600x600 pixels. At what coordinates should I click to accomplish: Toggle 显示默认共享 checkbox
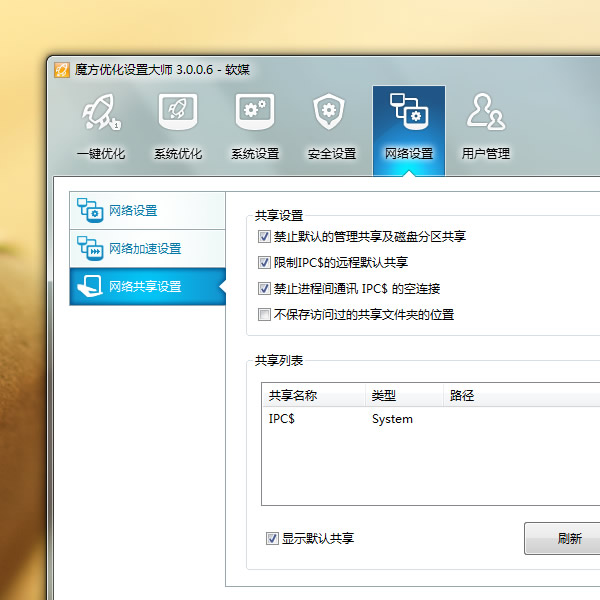(x=272, y=539)
